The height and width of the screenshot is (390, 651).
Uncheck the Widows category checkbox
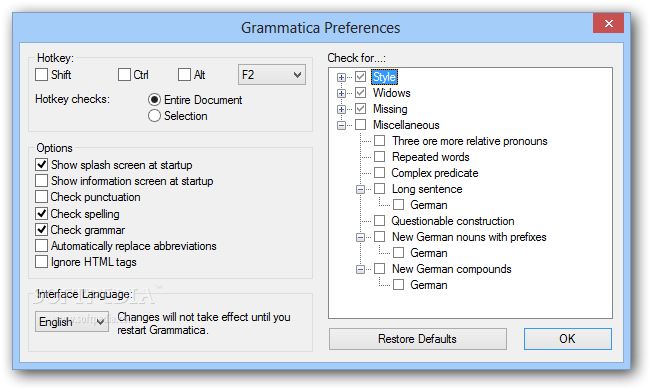tap(360, 93)
